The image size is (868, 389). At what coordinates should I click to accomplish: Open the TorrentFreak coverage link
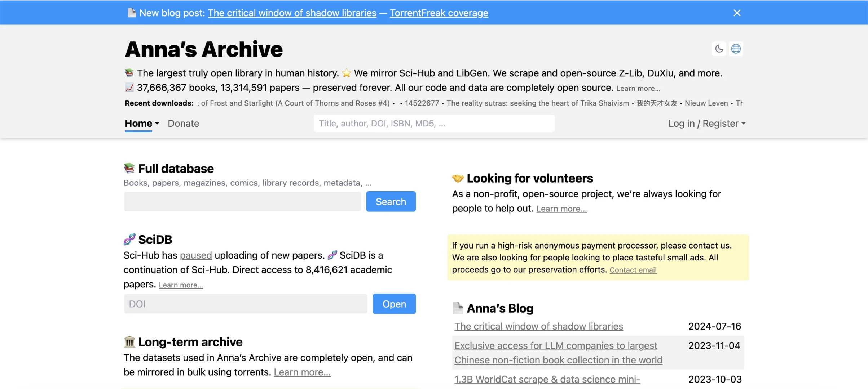point(439,13)
